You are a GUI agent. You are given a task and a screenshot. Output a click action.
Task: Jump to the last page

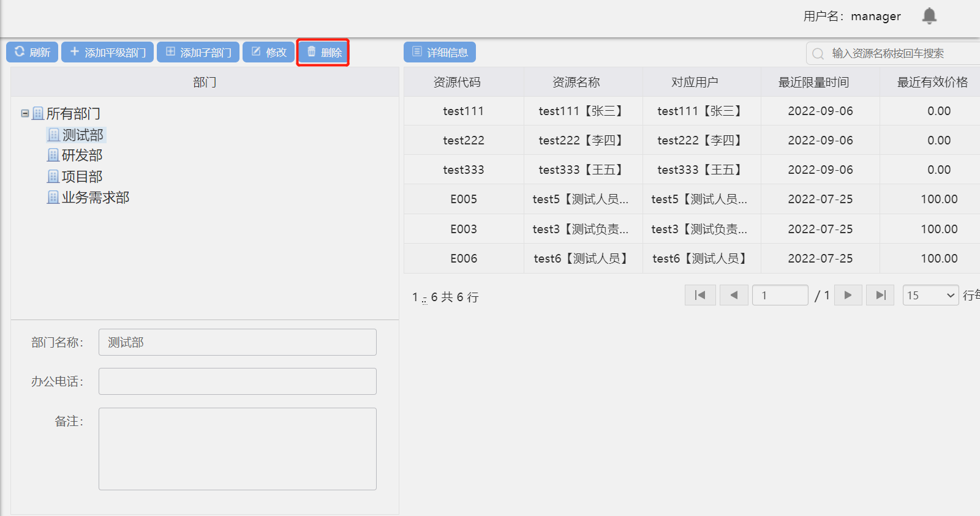pos(880,295)
